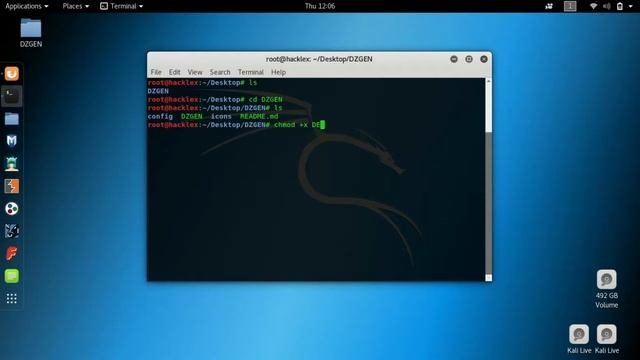This screenshot has height=360, width=640.
Task: Close the terminal window
Action: coord(484,59)
